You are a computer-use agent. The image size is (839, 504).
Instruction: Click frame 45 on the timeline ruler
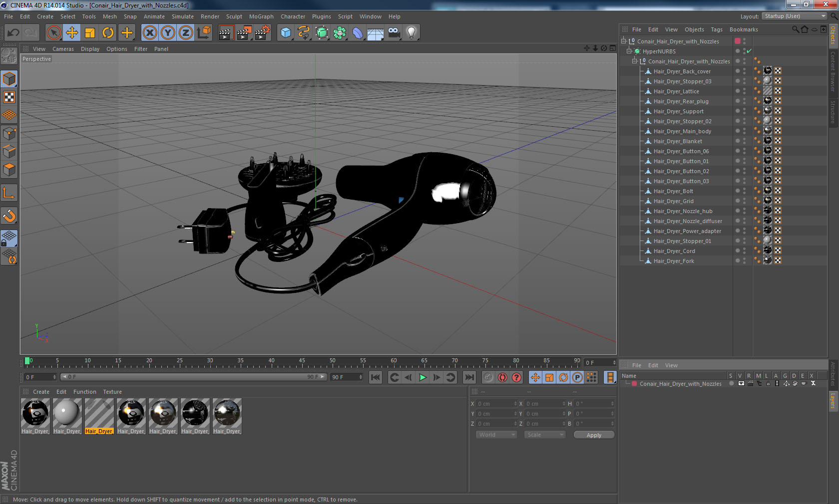click(302, 361)
